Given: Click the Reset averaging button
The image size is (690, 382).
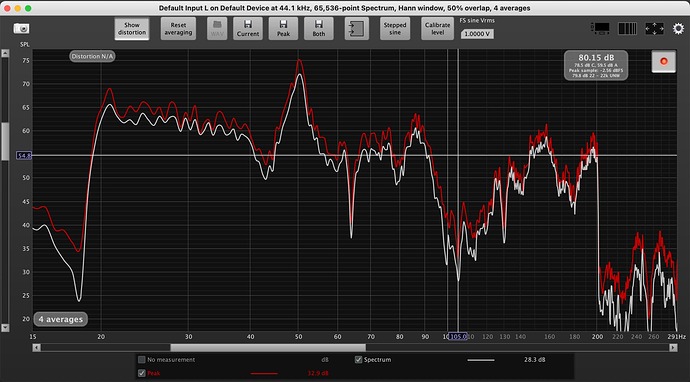Looking at the screenshot, I should tap(178, 29).
